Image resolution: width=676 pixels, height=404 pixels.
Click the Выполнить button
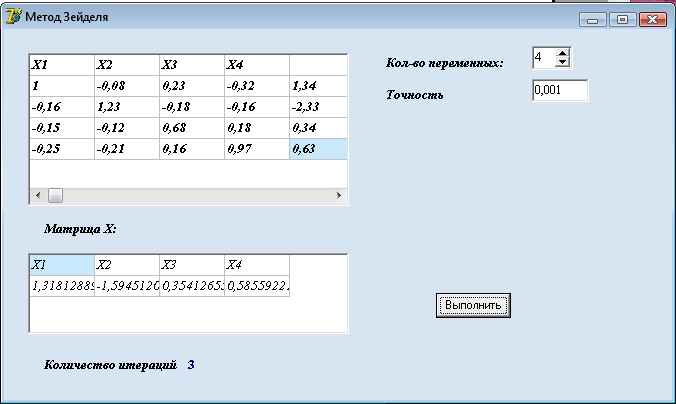(473, 305)
